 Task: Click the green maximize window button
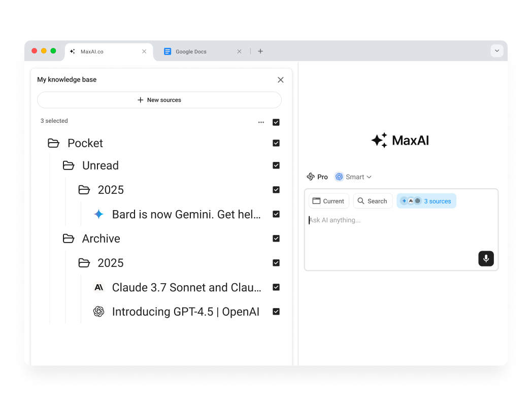53,51
